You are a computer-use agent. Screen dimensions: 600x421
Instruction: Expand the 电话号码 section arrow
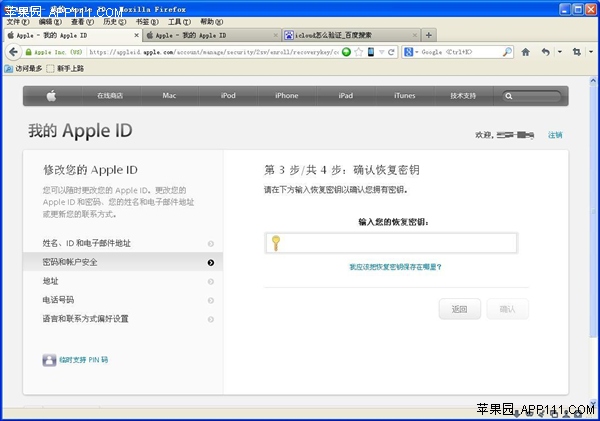(x=210, y=300)
